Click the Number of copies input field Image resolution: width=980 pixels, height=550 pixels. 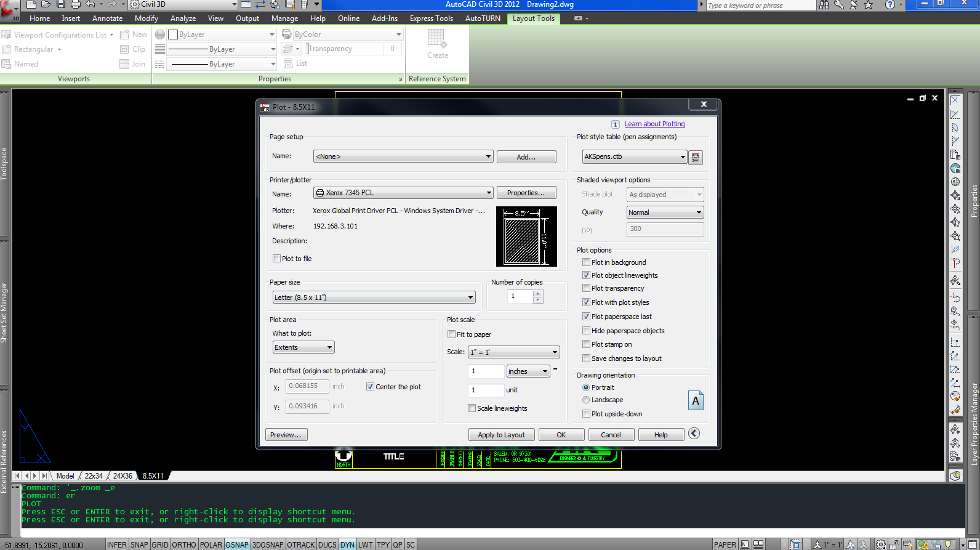520,296
